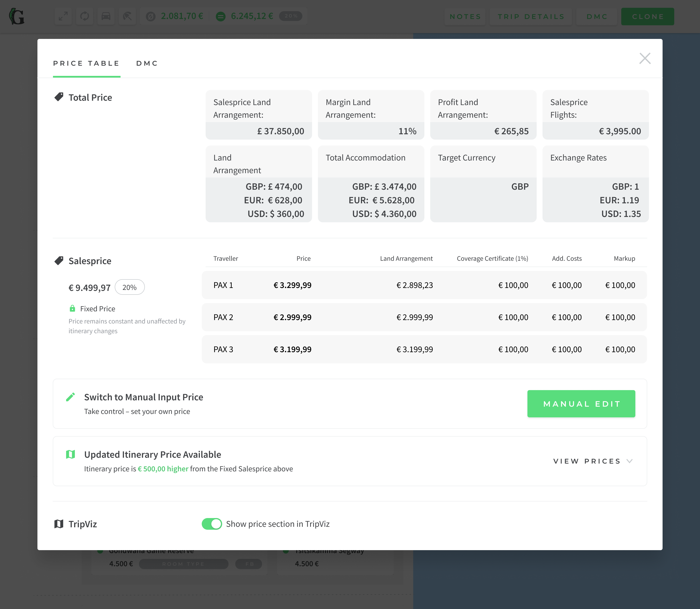Viewport: 700px width, 609px height.
Task: Click the map icon beside Updated Itinerary
Action: click(70, 454)
